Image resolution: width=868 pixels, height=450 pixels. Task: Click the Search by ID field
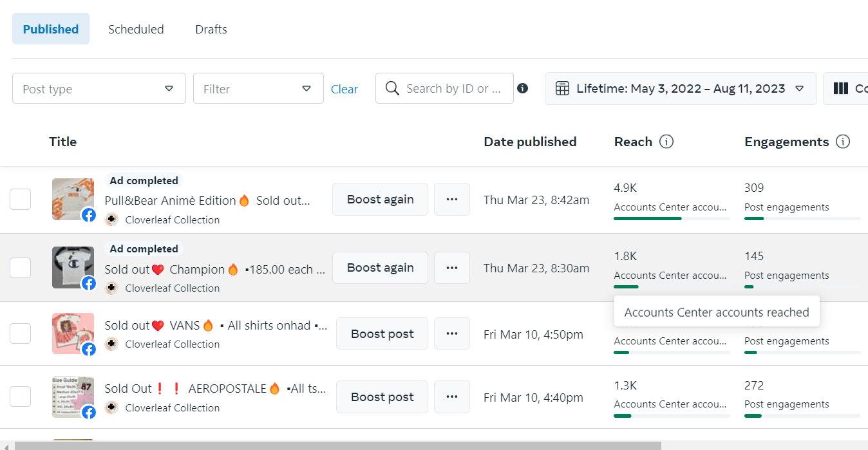[452, 88]
